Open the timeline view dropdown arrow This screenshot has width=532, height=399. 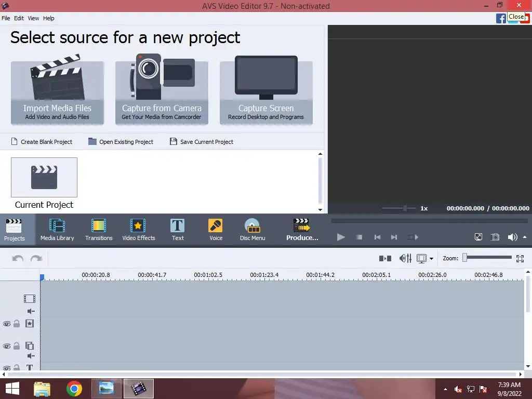pos(432,259)
